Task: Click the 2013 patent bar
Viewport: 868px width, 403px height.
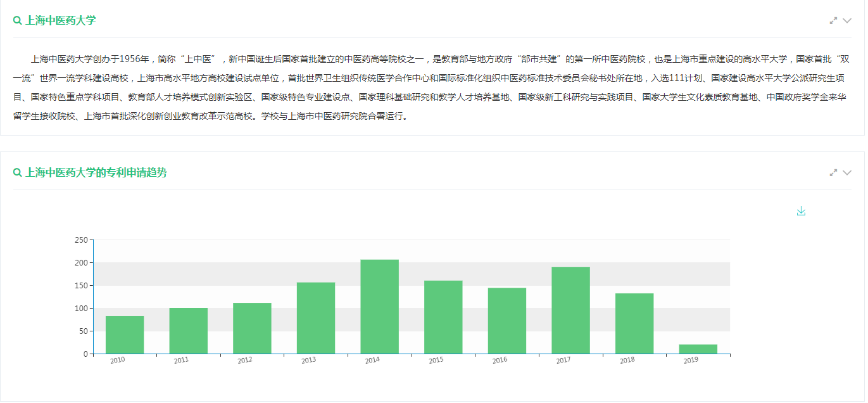Action: tap(316, 318)
